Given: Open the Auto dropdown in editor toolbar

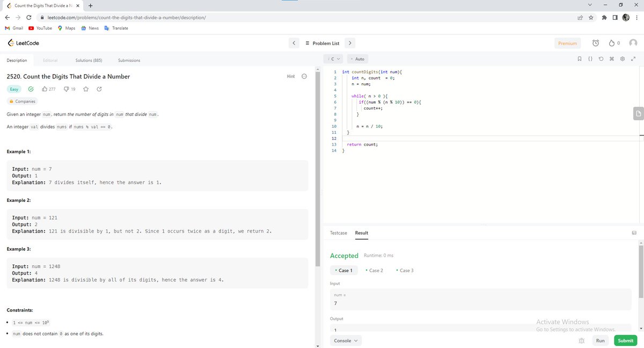Looking at the screenshot, I should coord(358,59).
